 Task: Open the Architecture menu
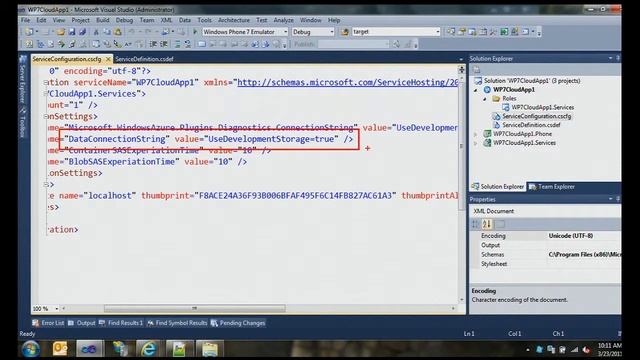coord(233,20)
